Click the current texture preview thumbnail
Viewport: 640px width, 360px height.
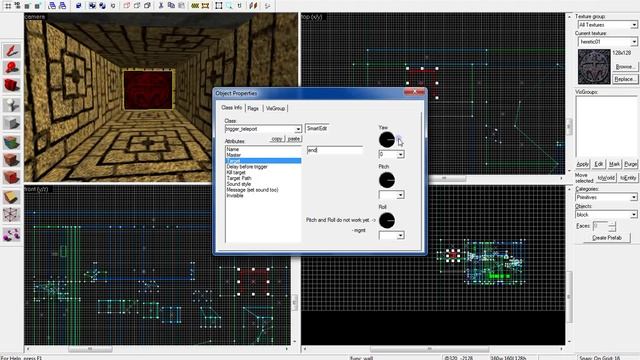[x=594, y=67]
